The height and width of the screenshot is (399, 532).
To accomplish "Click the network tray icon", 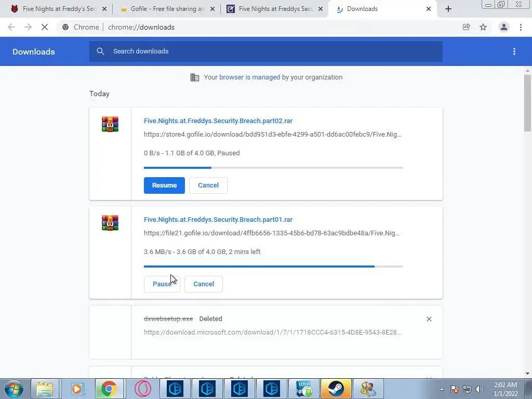I will coord(467,389).
